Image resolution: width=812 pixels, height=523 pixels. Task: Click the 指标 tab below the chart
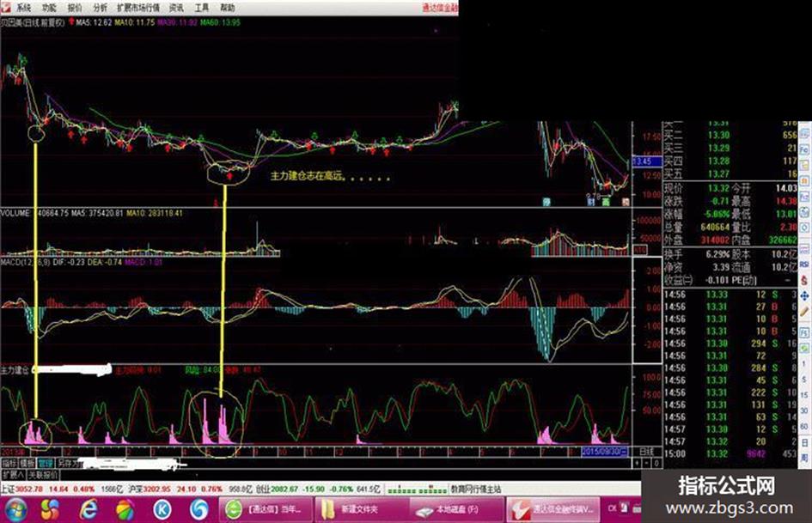9,464
